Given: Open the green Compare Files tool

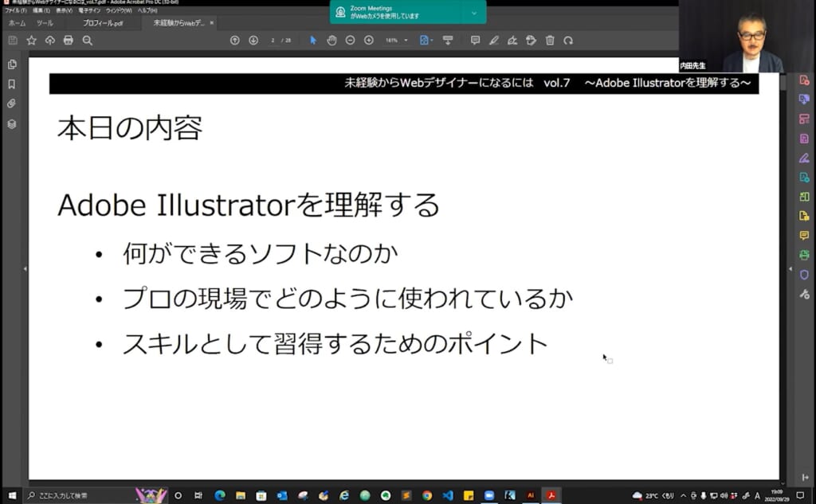Looking at the screenshot, I should point(804,197).
